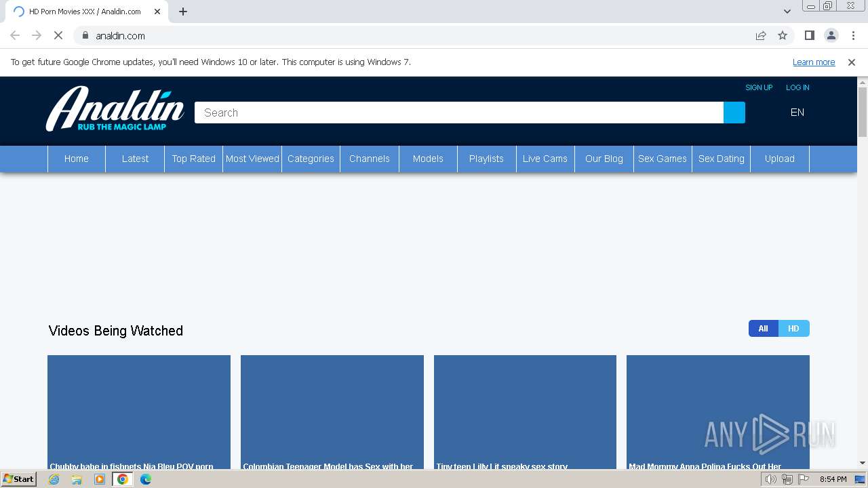This screenshot has width=868, height=488.
Task: Click the Analdin logo
Action: click(115, 108)
